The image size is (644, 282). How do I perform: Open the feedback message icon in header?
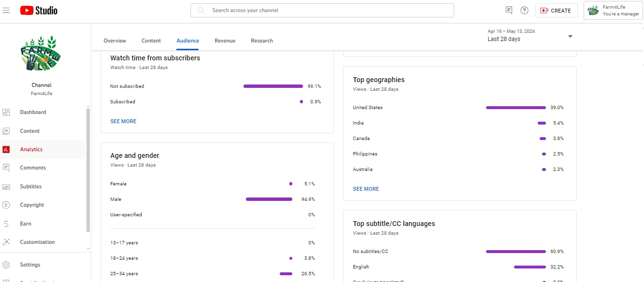coord(509,10)
